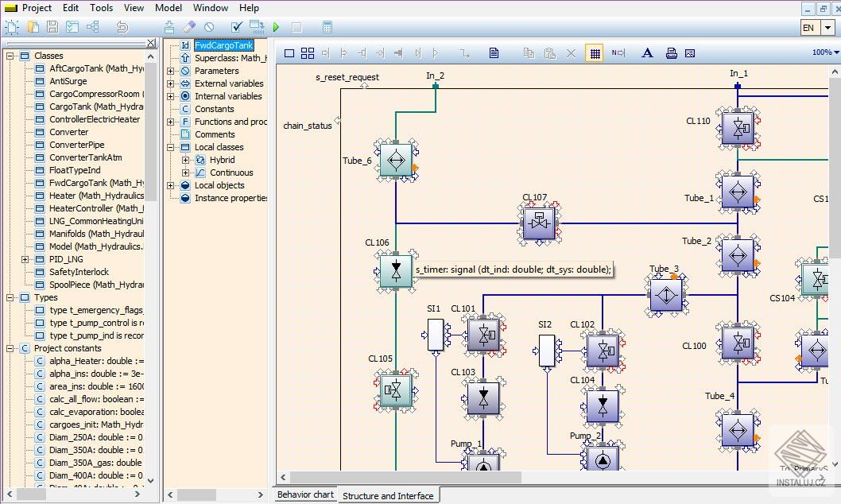Click the prohibit circle icon in toolbar

[x=209, y=27]
